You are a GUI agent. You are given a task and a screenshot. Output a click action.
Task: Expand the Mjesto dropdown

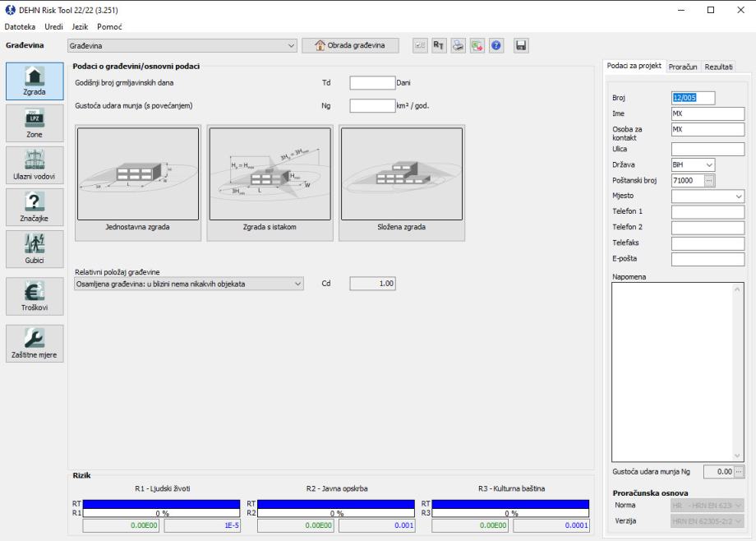coord(708,196)
